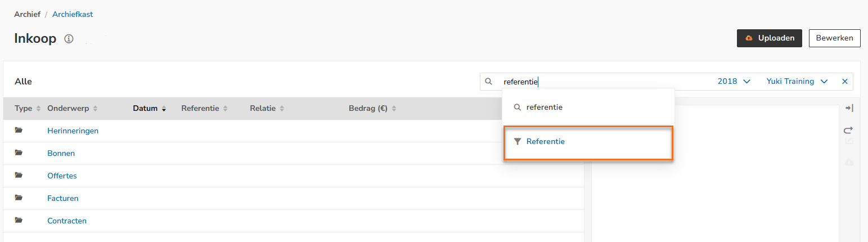Clear the search with the X icon
This screenshot has height=242, width=868.
pos(844,82)
